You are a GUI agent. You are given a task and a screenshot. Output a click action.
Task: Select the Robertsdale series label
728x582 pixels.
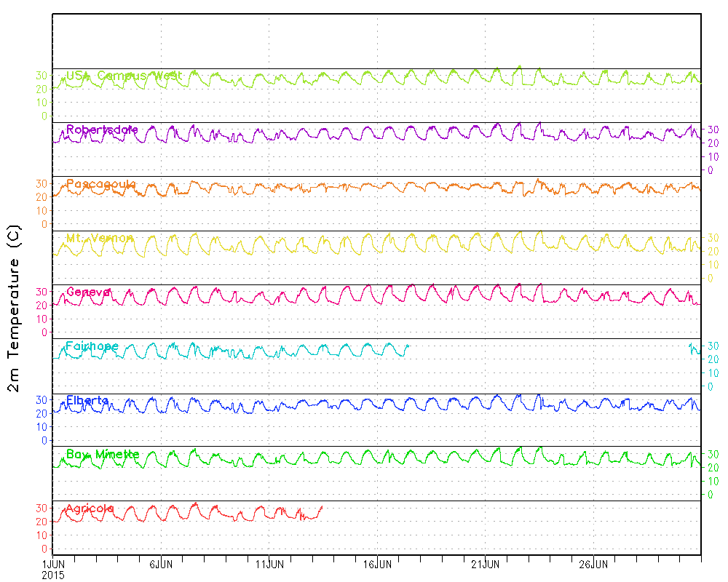pyautogui.click(x=102, y=129)
